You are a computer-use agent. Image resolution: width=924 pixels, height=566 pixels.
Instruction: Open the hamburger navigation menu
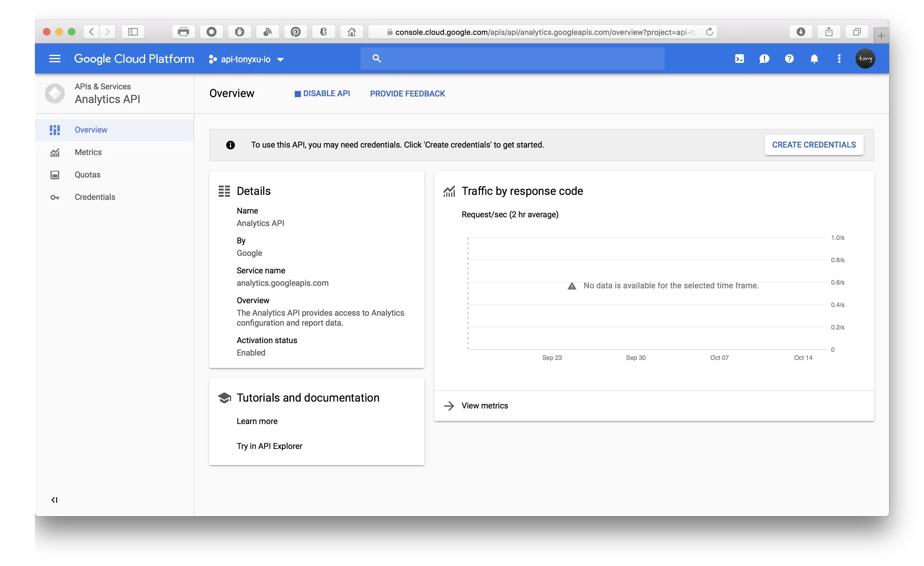coord(55,59)
